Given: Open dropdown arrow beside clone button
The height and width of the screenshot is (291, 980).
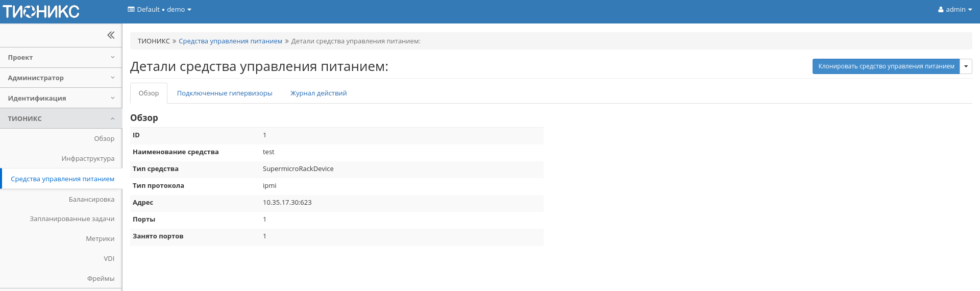Looking at the screenshot, I should tap(966, 66).
